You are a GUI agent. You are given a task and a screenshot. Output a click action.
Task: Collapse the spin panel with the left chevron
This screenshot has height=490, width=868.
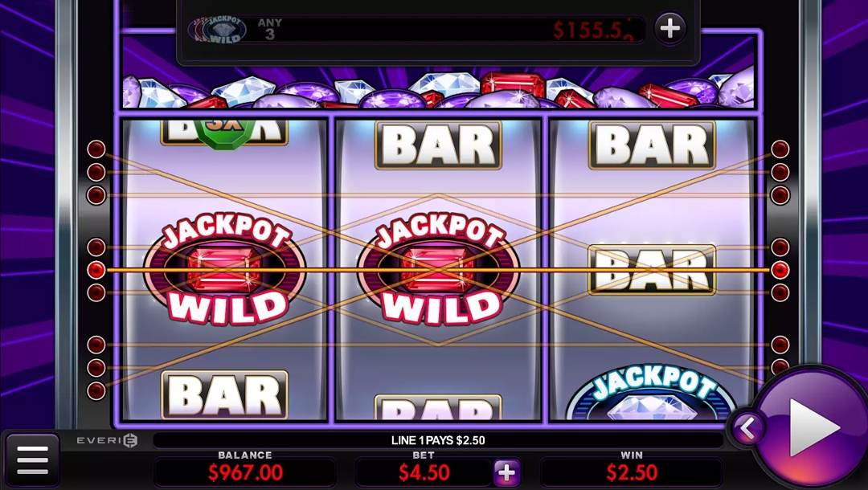click(x=747, y=428)
